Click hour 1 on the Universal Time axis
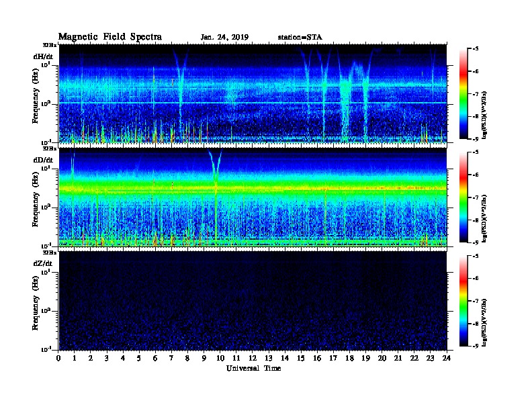The height and width of the screenshot is (411, 532). [x=75, y=359]
